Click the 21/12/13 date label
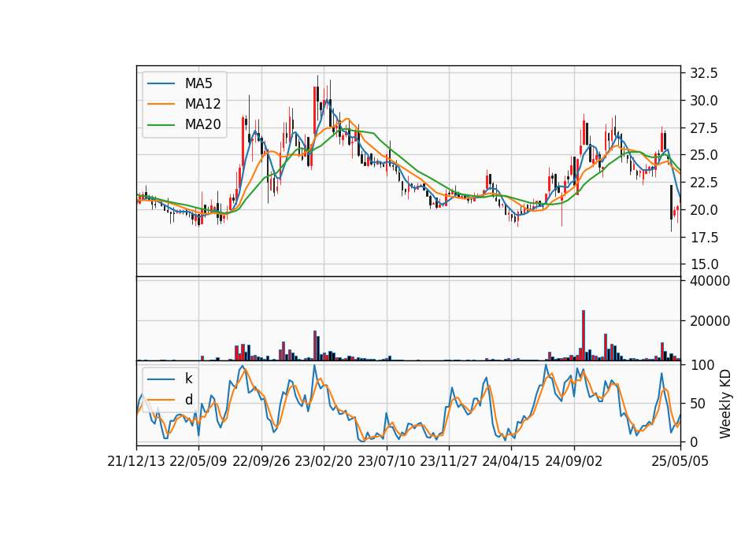The width and height of the screenshot is (756, 543). pyautogui.click(x=136, y=461)
